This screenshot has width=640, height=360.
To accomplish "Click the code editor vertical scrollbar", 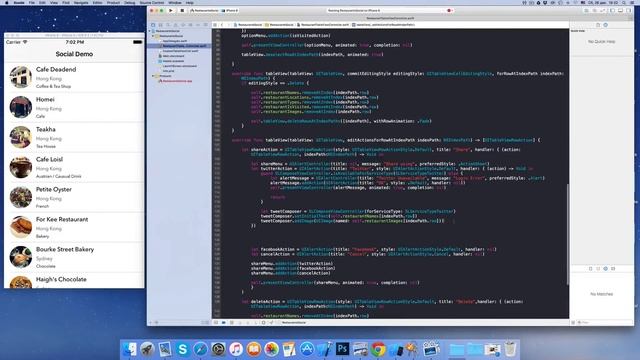I will [567, 235].
